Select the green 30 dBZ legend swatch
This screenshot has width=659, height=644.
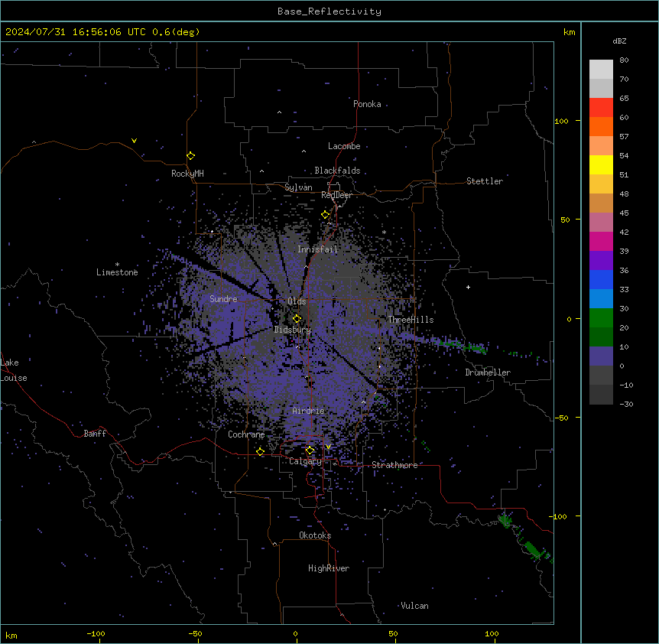pyautogui.click(x=601, y=318)
